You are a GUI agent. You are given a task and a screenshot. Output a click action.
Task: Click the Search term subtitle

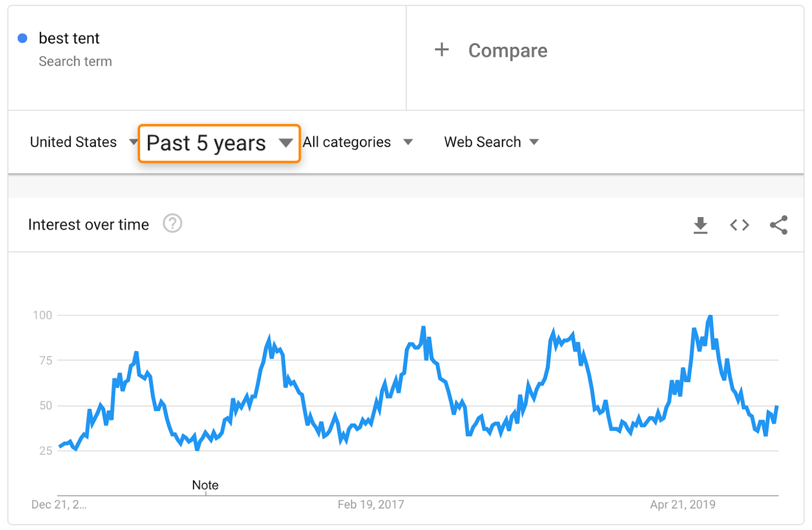pos(75,61)
